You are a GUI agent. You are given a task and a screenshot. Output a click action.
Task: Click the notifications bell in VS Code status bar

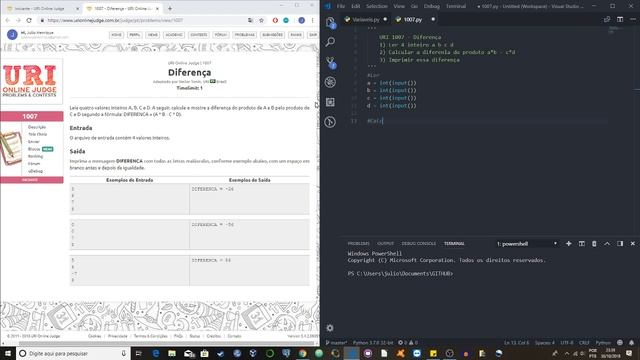click(x=631, y=343)
